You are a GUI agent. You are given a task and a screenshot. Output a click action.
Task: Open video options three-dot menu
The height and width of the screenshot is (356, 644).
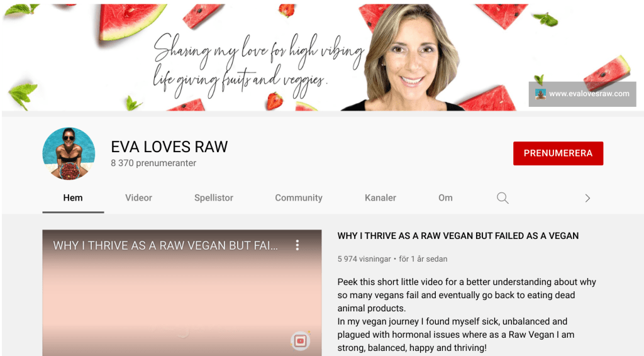[x=297, y=245]
